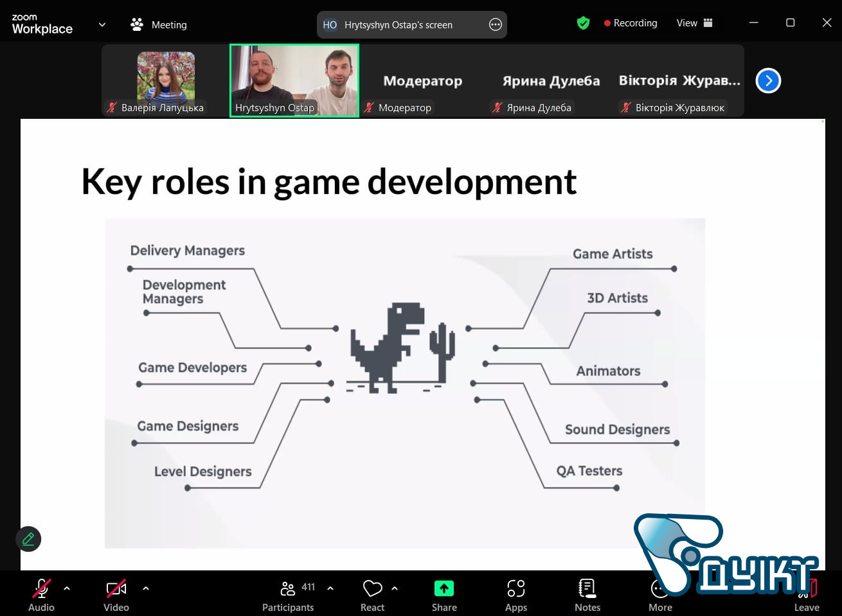Click the 'Key roles in game development' title
The height and width of the screenshot is (616, 842).
328,182
